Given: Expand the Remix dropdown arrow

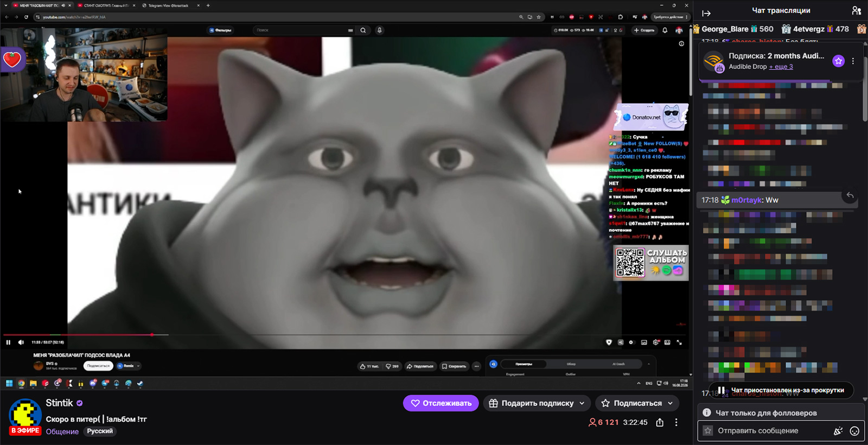Looking at the screenshot, I should (138, 366).
